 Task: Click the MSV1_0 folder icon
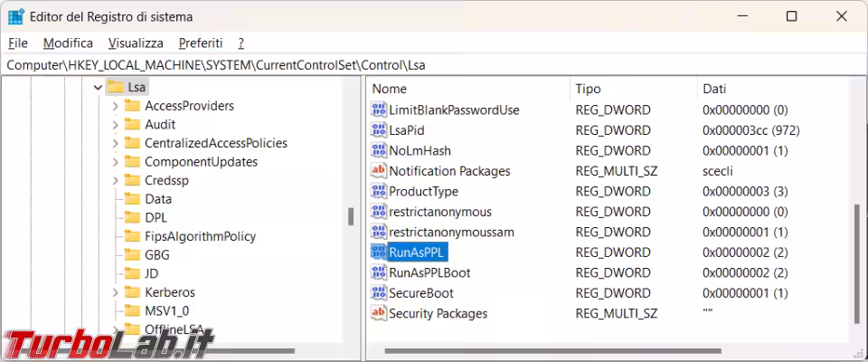(x=132, y=310)
